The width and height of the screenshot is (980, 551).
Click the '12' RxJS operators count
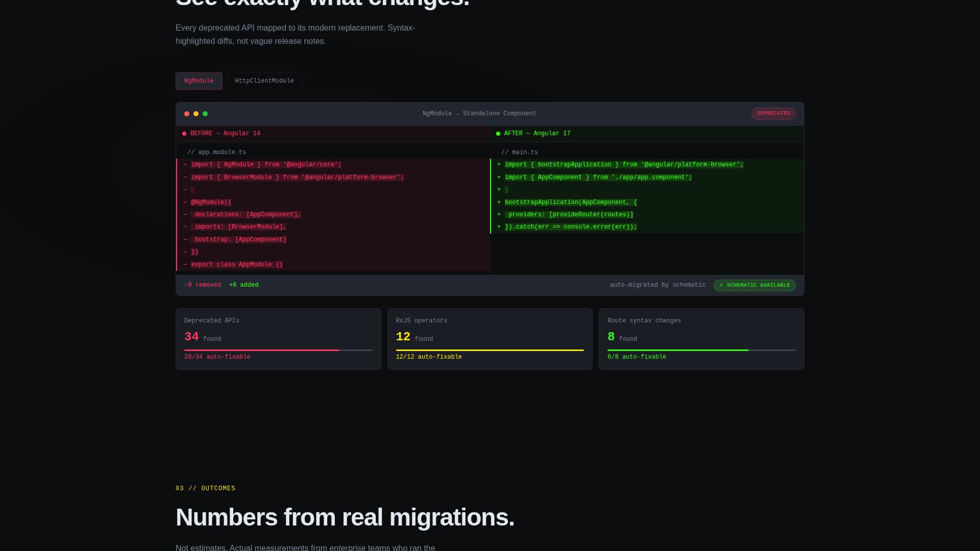[x=403, y=337]
